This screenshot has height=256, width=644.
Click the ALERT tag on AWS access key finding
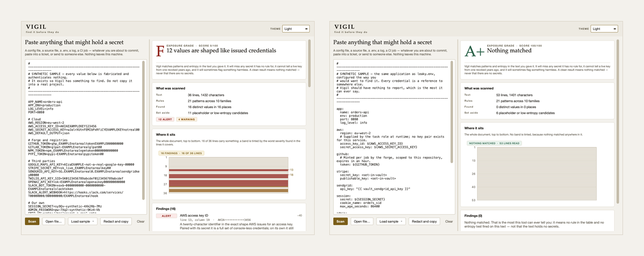pos(166,216)
